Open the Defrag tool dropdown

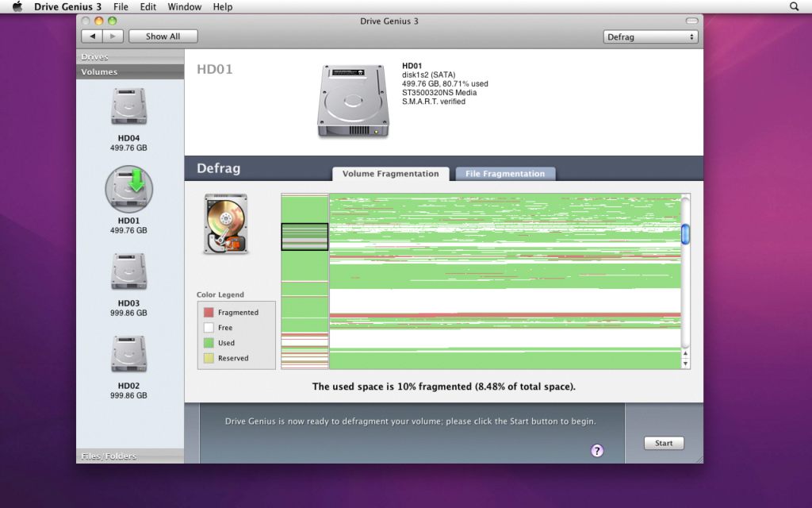[x=650, y=37]
